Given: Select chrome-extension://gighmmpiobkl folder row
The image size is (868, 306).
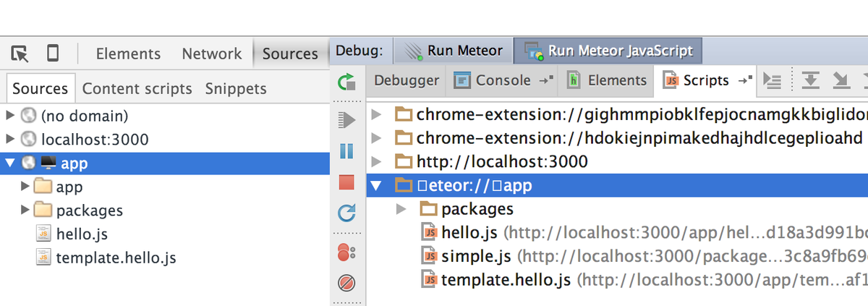Looking at the screenshot, I should (x=617, y=114).
